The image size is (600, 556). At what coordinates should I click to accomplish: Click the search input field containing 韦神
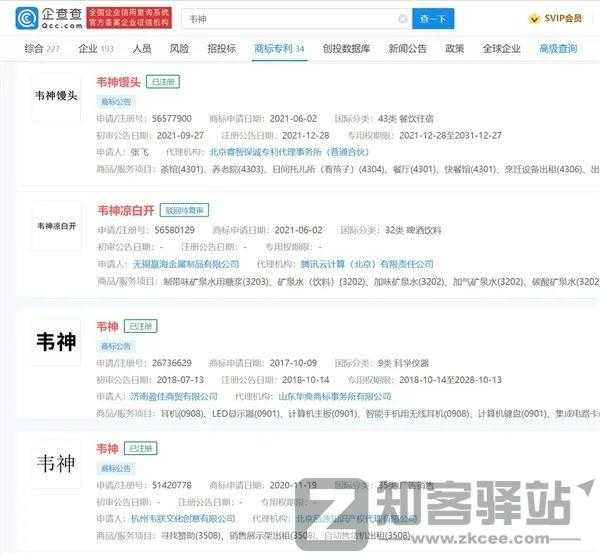coord(297,19)
